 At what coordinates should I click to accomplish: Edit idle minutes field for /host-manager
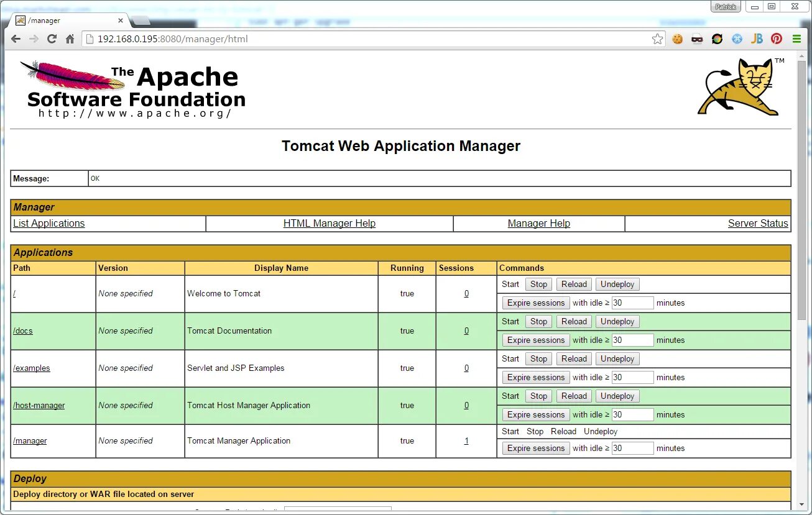(x=632, y=415)
